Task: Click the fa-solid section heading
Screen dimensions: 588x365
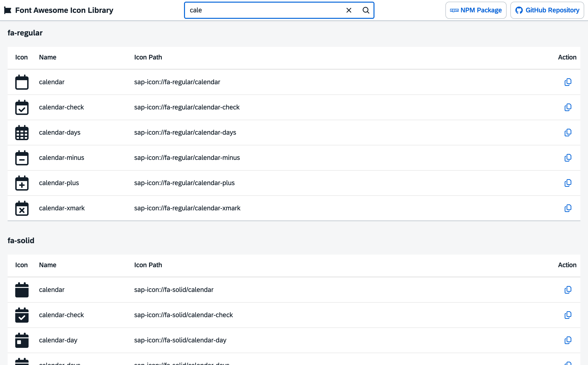Action: [21, 240]
